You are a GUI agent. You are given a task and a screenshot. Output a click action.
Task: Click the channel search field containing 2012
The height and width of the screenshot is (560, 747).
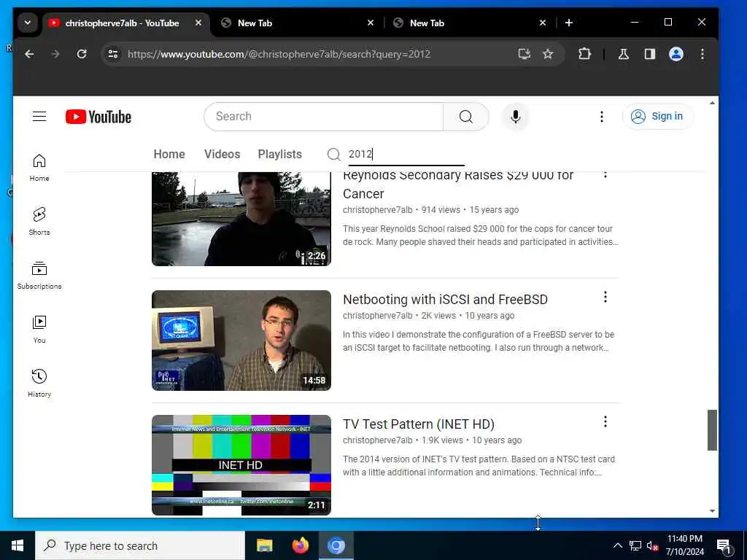(406, 155)
